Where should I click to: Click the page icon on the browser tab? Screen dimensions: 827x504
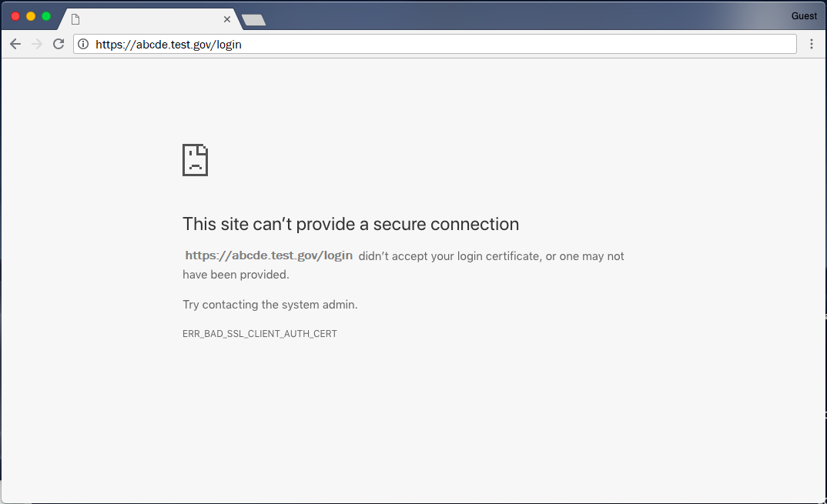75,19
